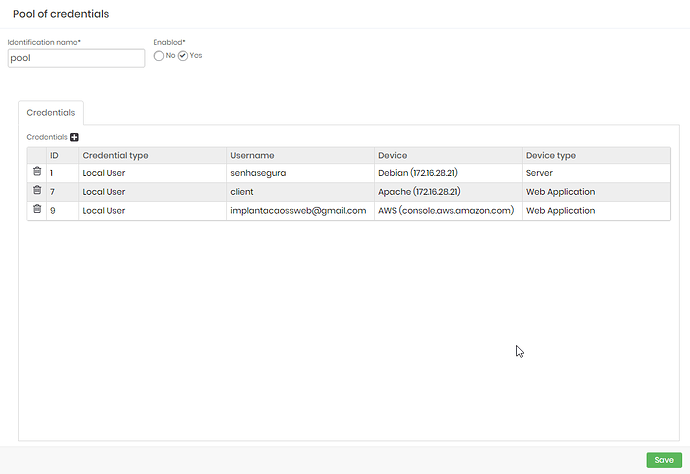Click the ID column header

(62, 155)
